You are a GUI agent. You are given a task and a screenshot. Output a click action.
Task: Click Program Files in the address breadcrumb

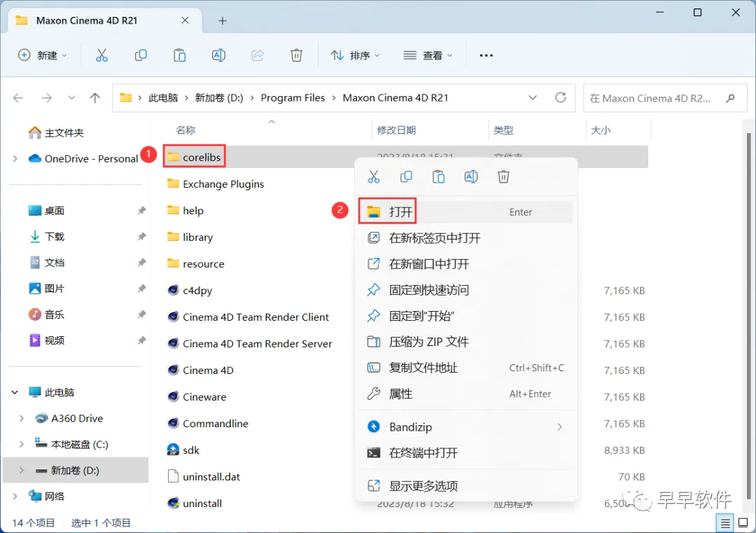293,98
